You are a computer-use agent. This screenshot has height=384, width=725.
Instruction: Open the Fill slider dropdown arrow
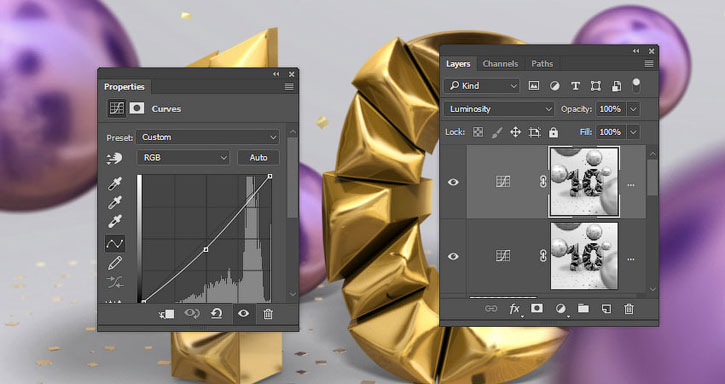[633, 132]
